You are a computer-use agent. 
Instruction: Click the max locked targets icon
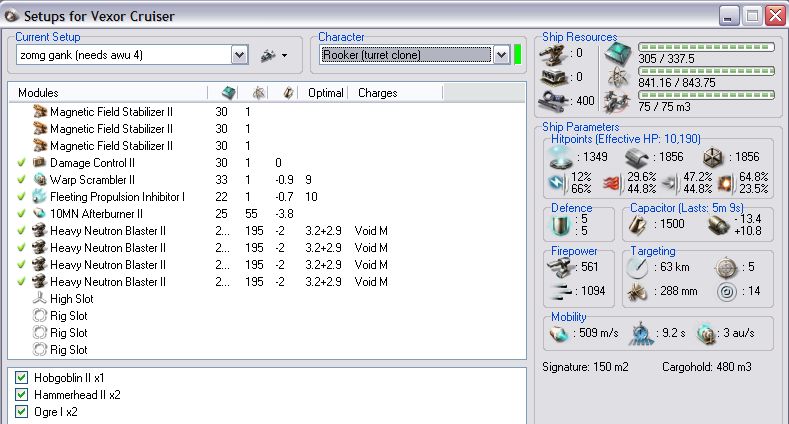(x=726, y=268)
